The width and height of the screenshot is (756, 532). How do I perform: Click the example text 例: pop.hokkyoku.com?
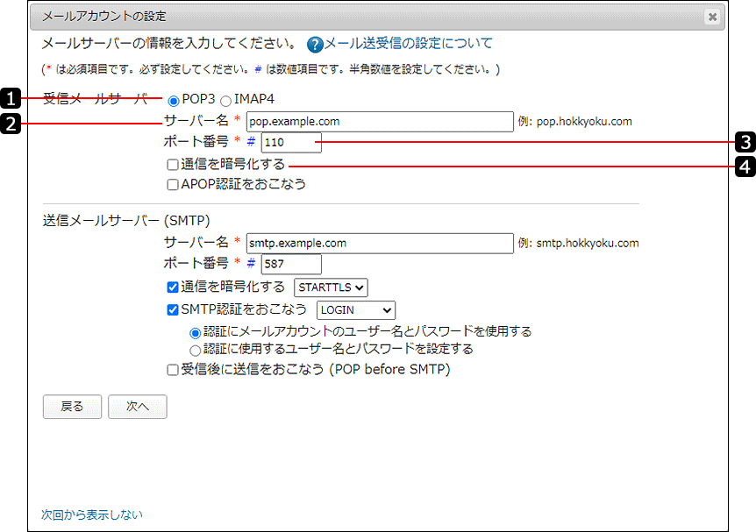574,122
